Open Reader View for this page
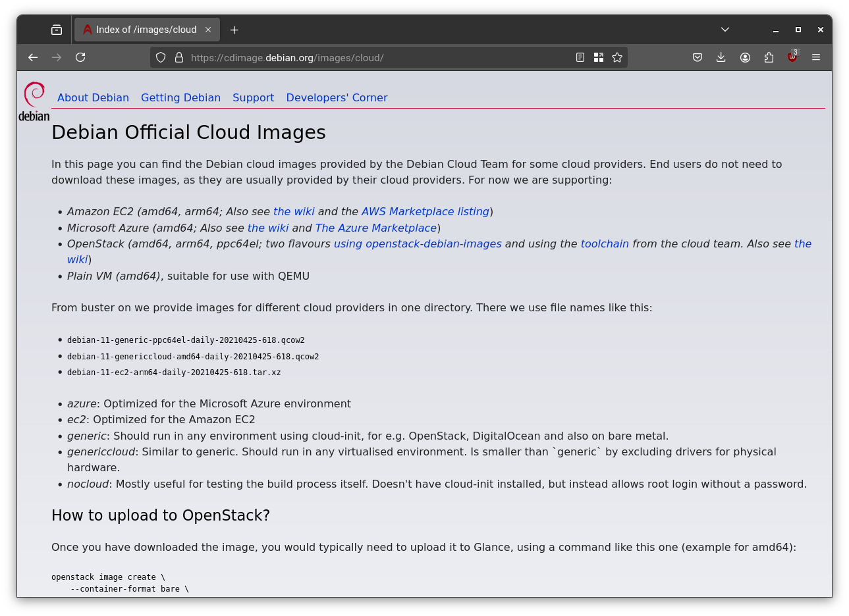Viewport: 849px width, 616px height. coord(580,57)
